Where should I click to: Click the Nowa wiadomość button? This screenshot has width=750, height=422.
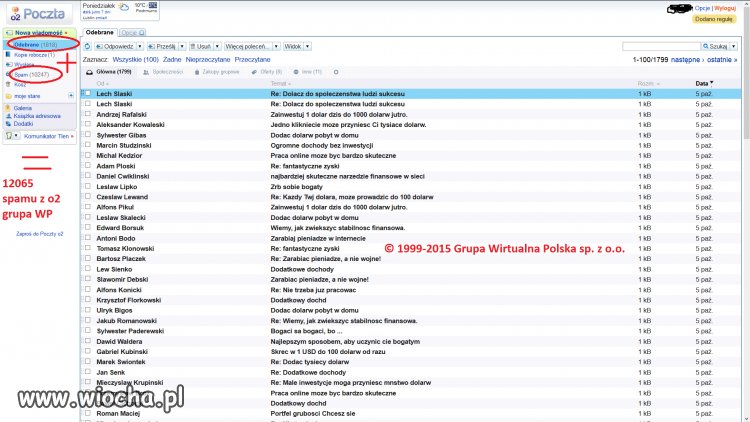pyautogui.click(x=39, y=33)
